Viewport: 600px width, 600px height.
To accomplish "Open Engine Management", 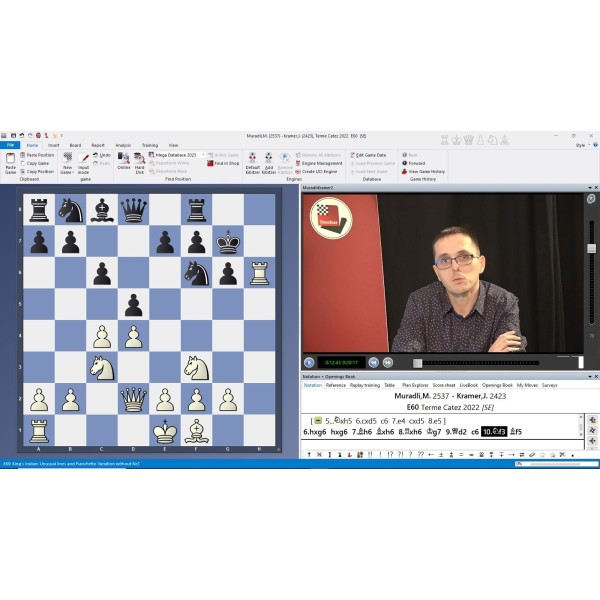I will (x=319, y=163).
